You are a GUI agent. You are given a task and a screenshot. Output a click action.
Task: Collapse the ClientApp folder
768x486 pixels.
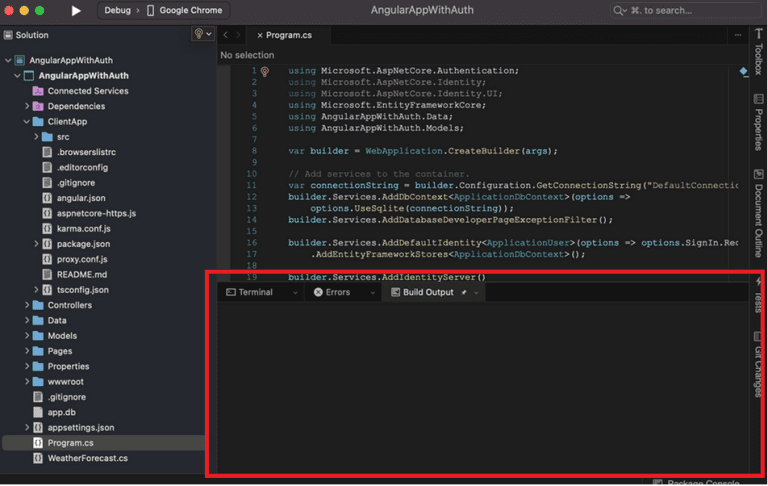coord(27,122)
